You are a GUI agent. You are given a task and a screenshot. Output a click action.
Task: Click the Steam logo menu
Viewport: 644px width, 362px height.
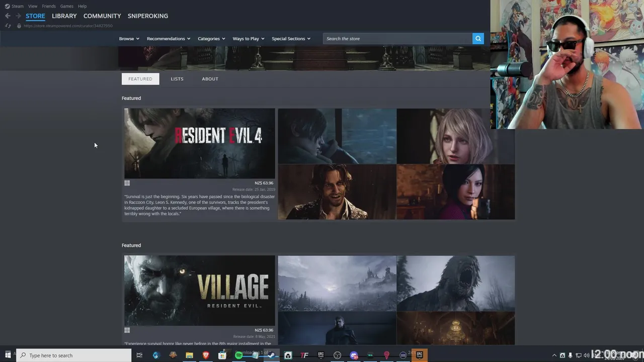click(x=14, y=6)
